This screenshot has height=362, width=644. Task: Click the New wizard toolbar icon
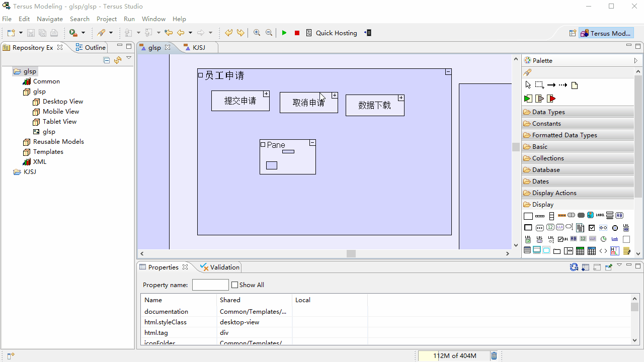tap(11, 33)
